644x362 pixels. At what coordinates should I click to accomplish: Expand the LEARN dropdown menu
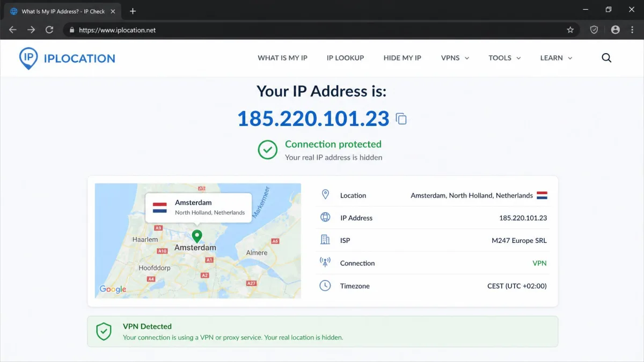tap(556, 58)
